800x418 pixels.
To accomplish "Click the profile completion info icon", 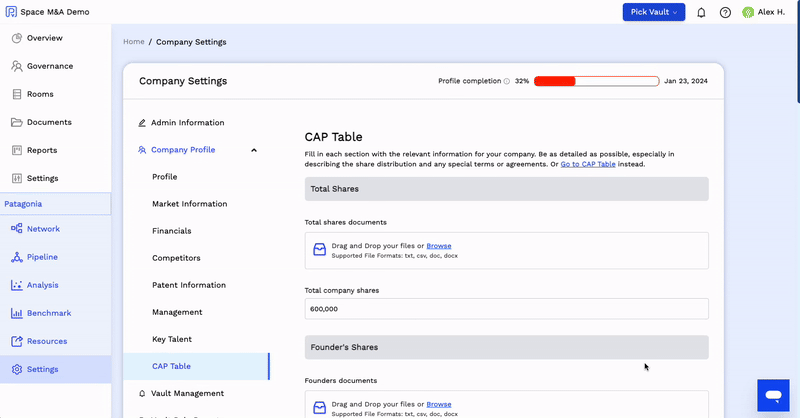I will click(506, 81).
